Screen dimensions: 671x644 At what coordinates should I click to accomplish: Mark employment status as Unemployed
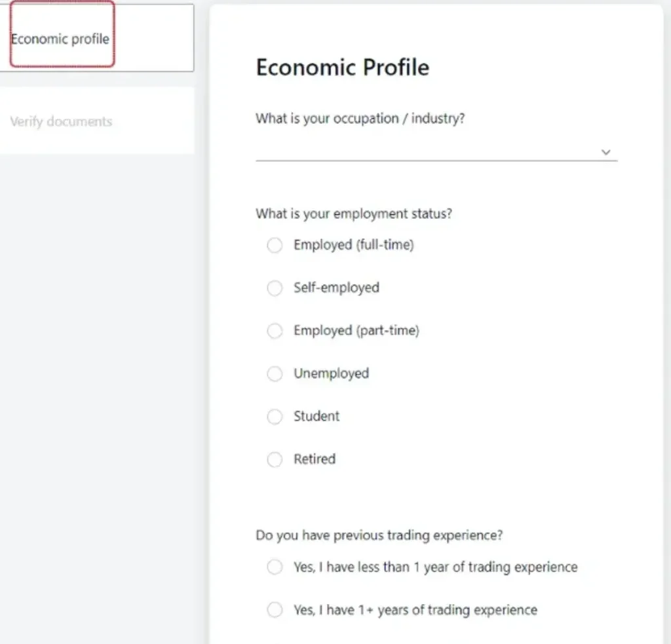(x=275, y=373)
